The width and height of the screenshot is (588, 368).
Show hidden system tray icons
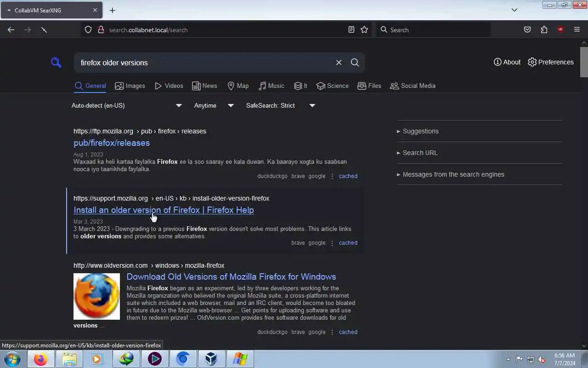click(508, 359)
